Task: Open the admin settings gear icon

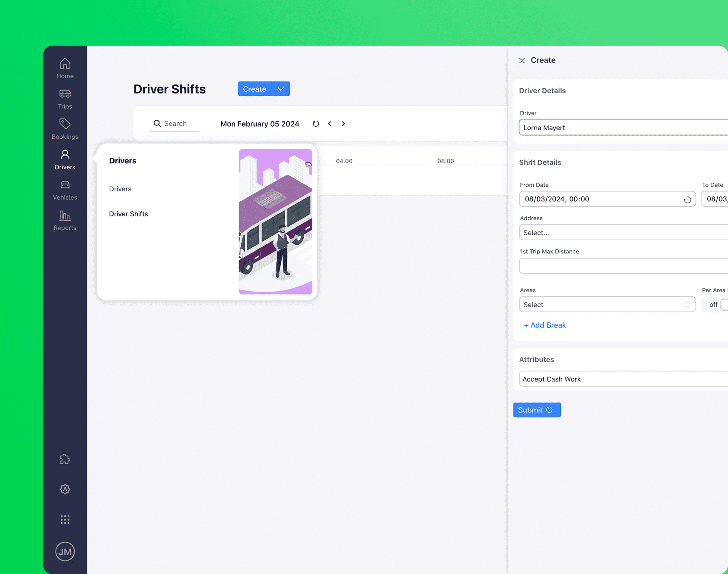Action: [x=65, y=490]
